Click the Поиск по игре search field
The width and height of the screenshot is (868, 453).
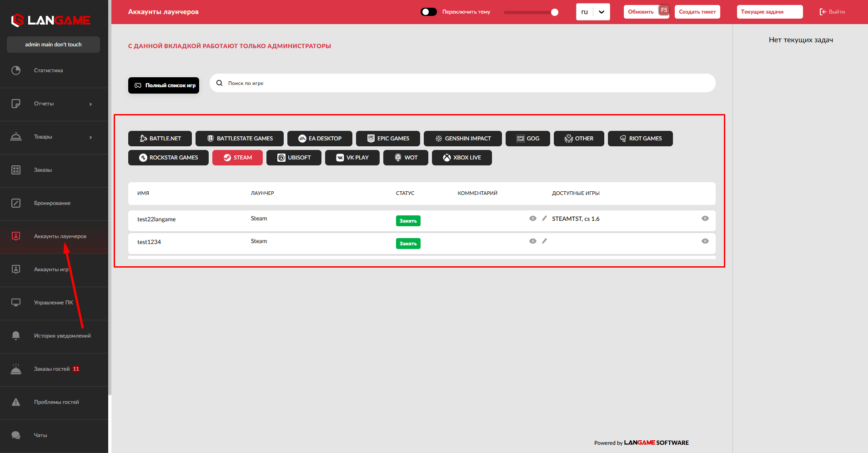(462, 83)
